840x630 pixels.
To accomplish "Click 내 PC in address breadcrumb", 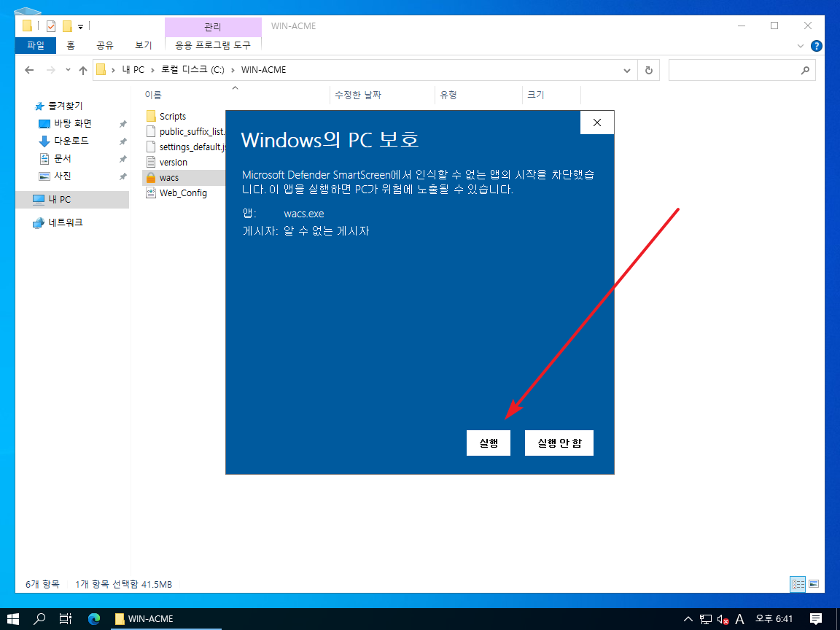I will (x=133, y=70).
